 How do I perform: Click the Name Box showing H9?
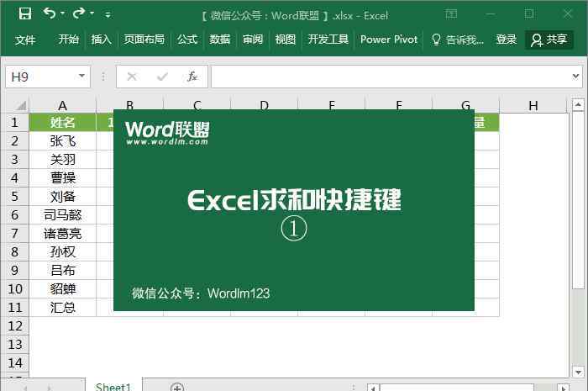click(x=40, y=77)
